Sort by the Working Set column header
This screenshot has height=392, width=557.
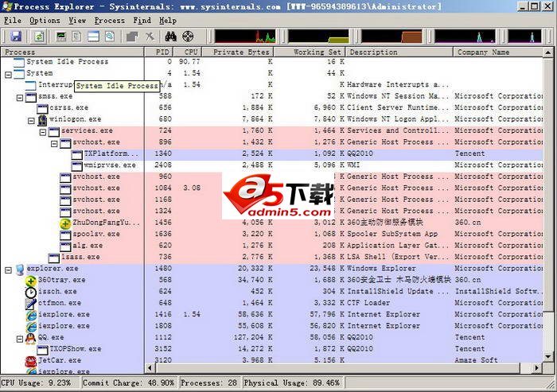pyautogui.click(x=310, y=52)
